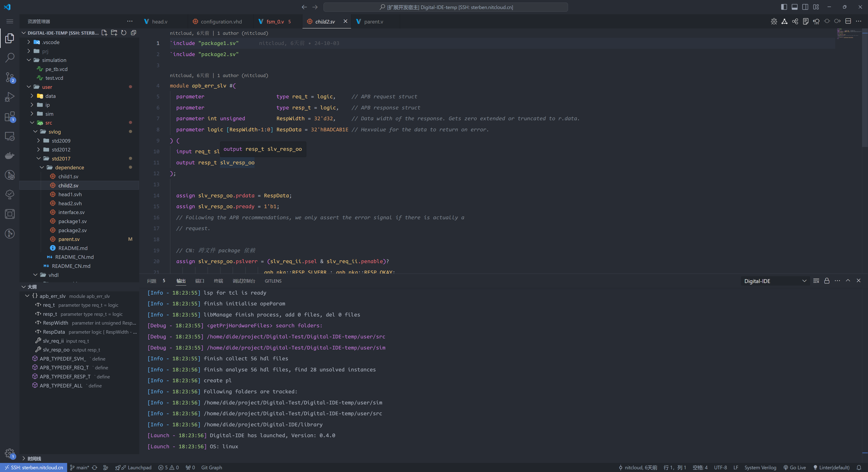Click the simulation bug icon in editor toolbar
Screen dimensions: 868x472
tap(774, 21)
